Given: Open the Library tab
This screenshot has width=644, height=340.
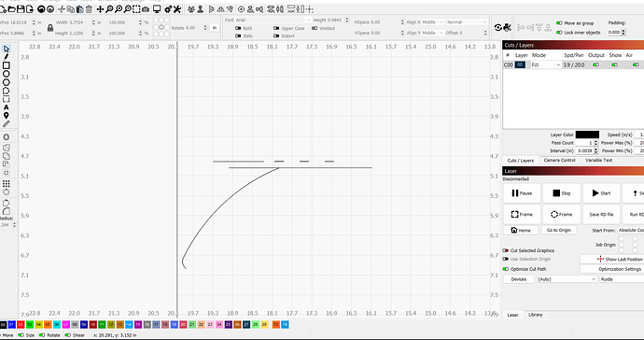Looking at the screenshot, I should 535,315.
